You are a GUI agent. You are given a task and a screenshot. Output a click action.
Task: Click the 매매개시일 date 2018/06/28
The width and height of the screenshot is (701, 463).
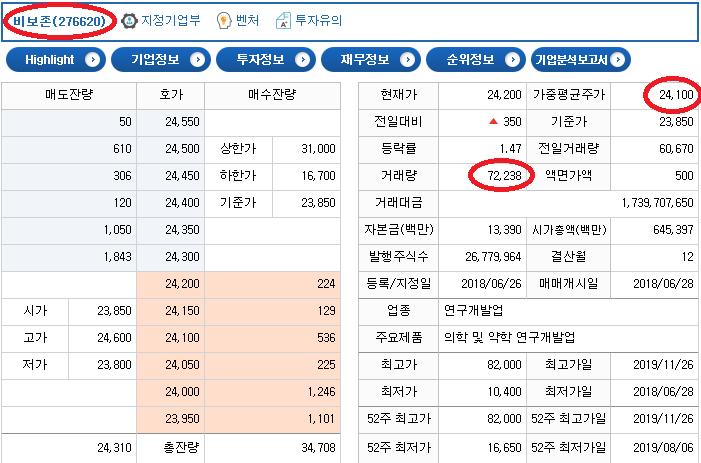tap(663, 284)
